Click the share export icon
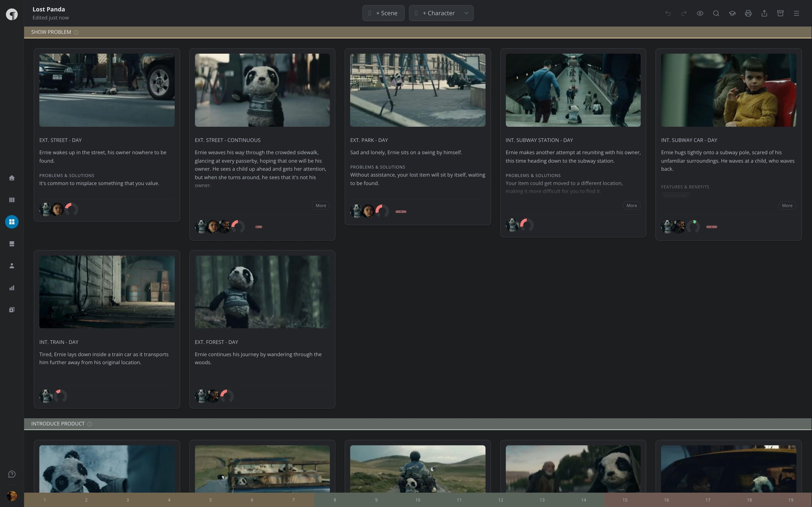Image resolution: width=812 pixels, height=507 pixels. [764, 13]
